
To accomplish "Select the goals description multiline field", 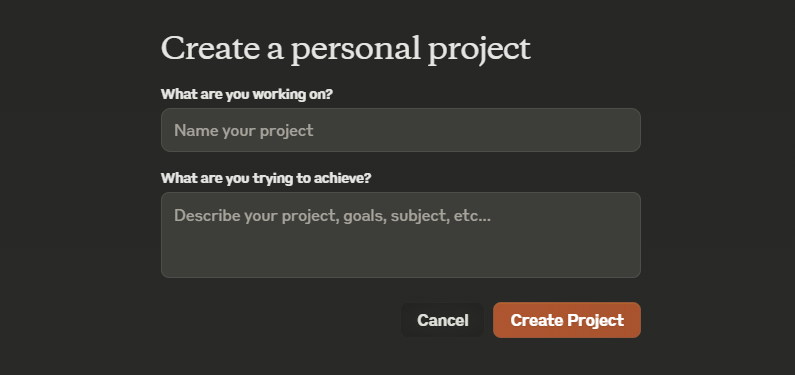I will [x=401, y=235].
